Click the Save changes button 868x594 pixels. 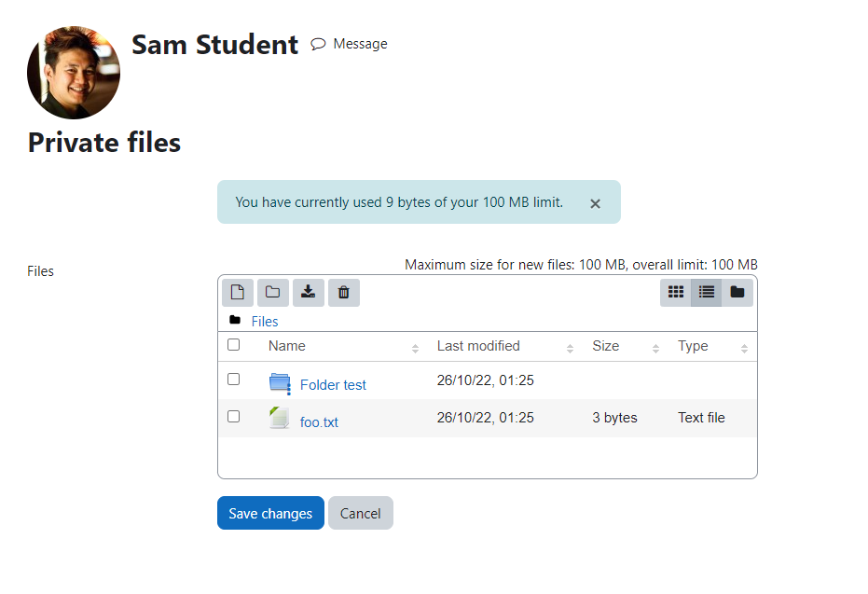pos(270,513)
